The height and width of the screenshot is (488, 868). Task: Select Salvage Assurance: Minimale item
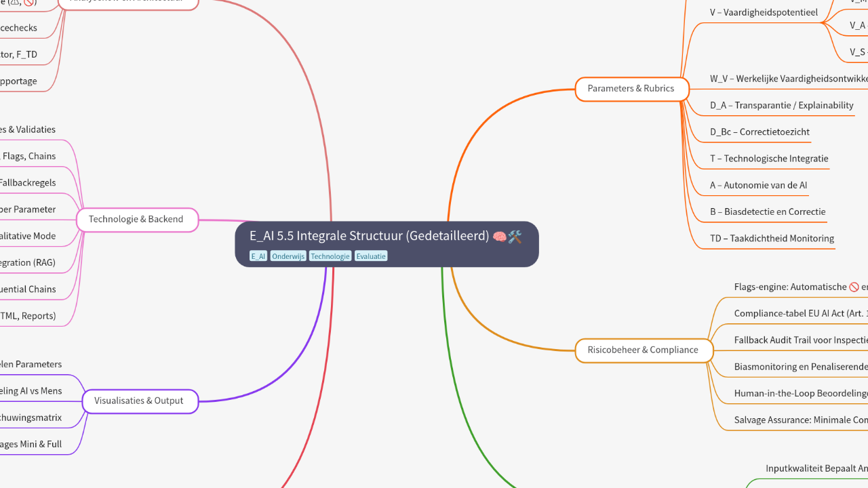[801, 420]
